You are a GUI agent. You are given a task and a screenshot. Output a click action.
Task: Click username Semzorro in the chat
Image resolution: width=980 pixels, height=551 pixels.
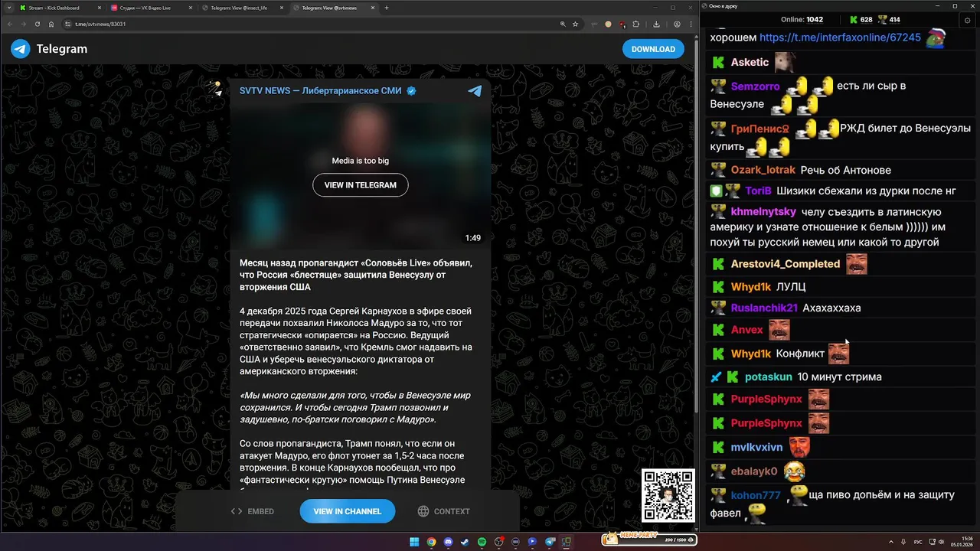point(755,86)
